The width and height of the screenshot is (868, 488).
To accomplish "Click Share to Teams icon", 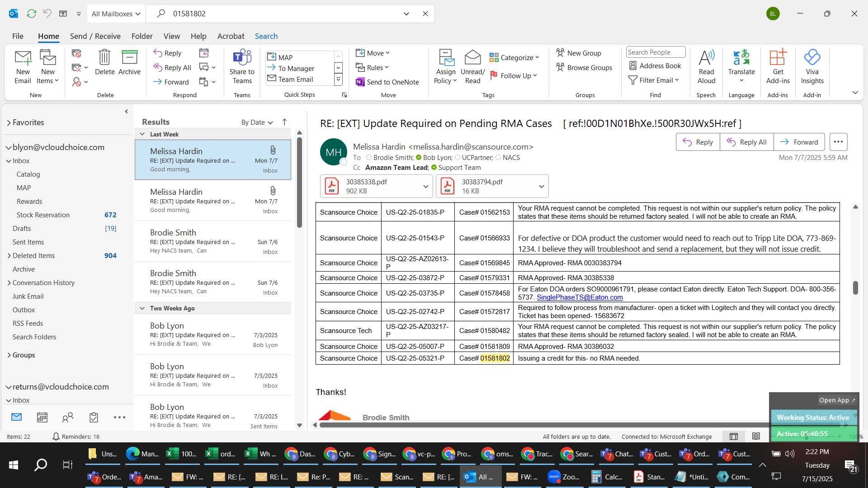I will (x=242, y=67).
